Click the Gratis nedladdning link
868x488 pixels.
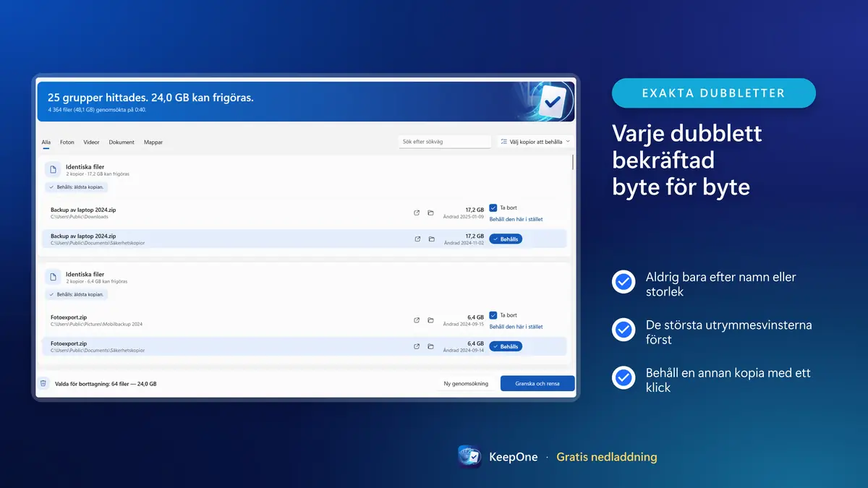click(607, 457)
